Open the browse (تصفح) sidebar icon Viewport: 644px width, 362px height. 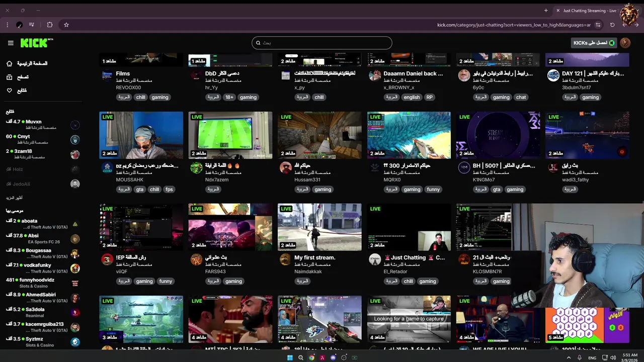pyautogui.click(x=9, y=77)
